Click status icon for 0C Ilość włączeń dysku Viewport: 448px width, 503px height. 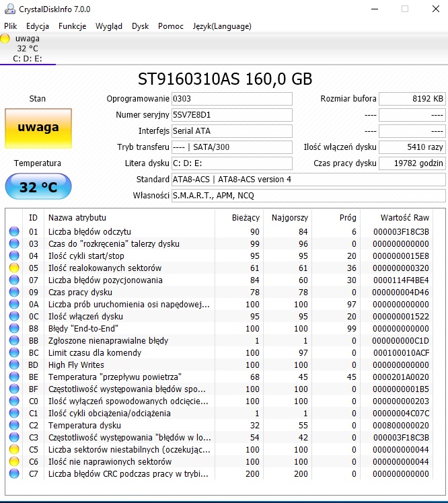pos(14,316)
